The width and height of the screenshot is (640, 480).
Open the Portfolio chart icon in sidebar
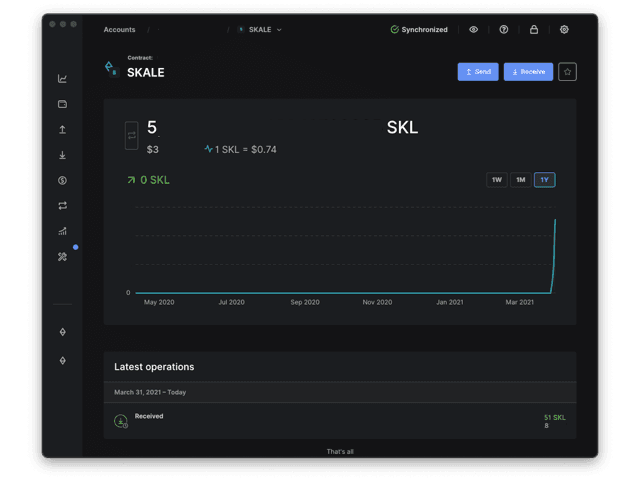[x=63, y=79]
